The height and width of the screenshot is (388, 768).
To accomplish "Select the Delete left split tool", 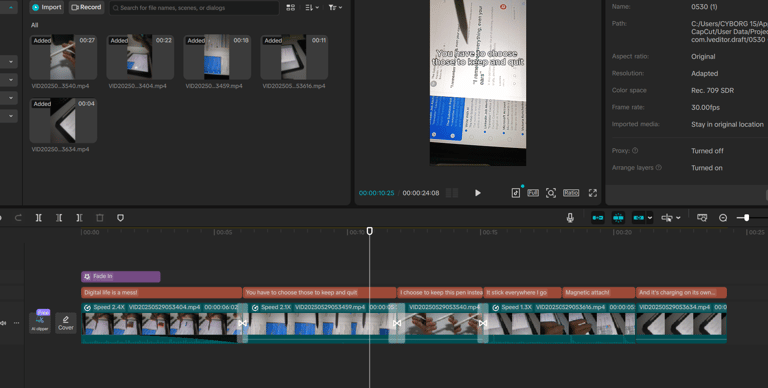I will [x=59, y=218].
